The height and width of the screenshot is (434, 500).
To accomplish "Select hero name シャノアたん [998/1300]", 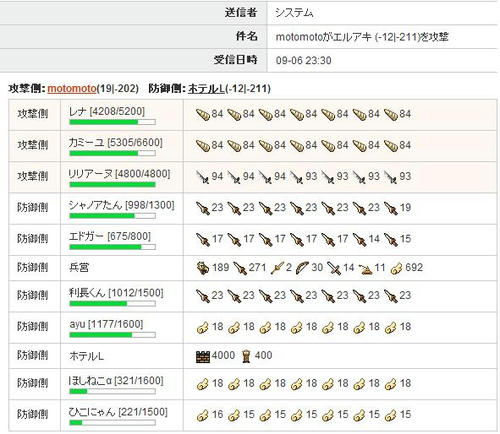I will click(x=121, y=205).
